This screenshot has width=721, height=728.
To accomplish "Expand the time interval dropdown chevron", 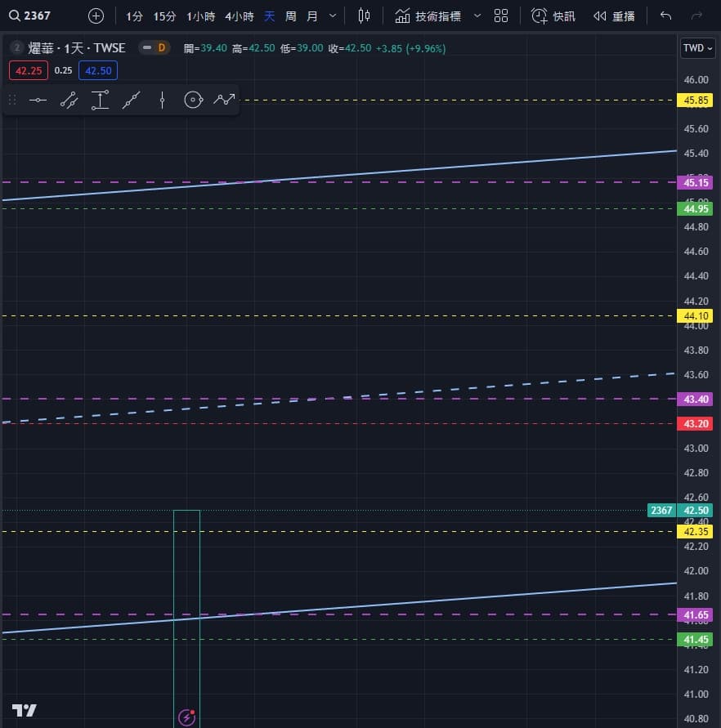I will (332, 16).
